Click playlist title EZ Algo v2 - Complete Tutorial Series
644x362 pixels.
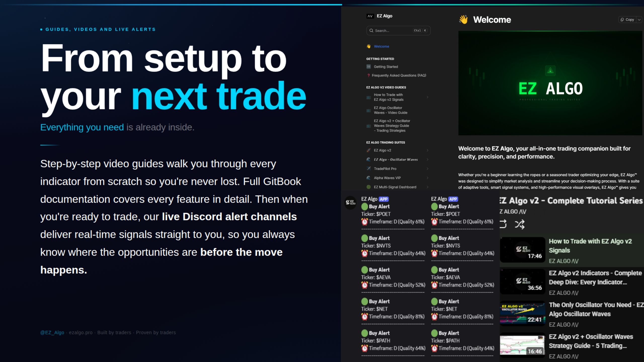[571, 201]
